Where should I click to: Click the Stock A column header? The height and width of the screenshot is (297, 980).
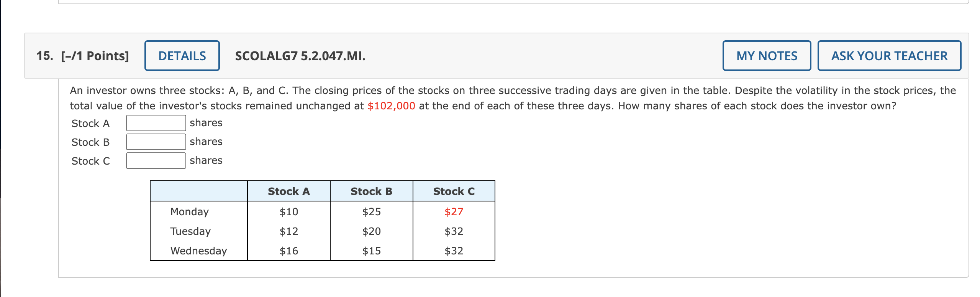click(x=288, y=191)
